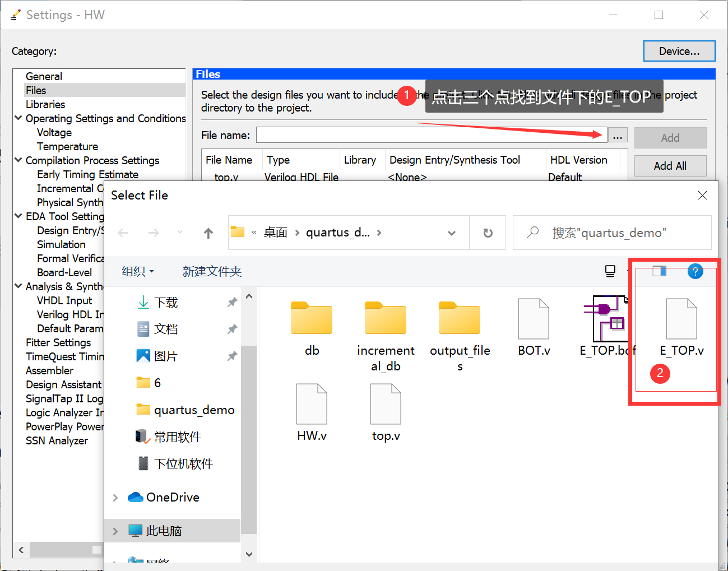Viewport: 728px width, 571px height.
Task: Click the browse (...) button beside File name
Action: [x=618, y=135]
